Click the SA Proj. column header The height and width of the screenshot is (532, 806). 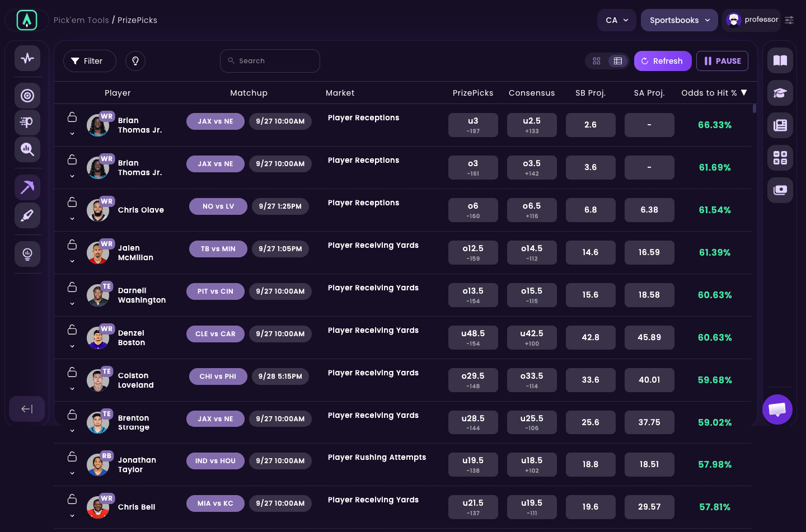point(649,93)
